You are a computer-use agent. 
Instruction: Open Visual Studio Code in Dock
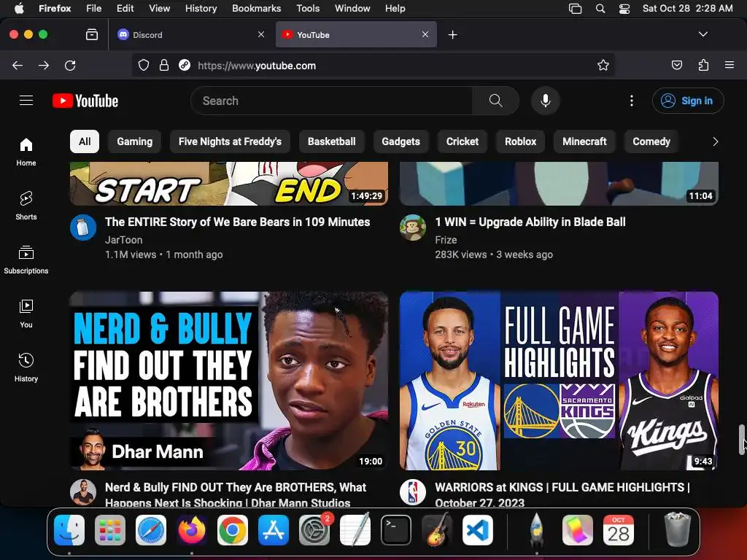[x=478, y=530]
